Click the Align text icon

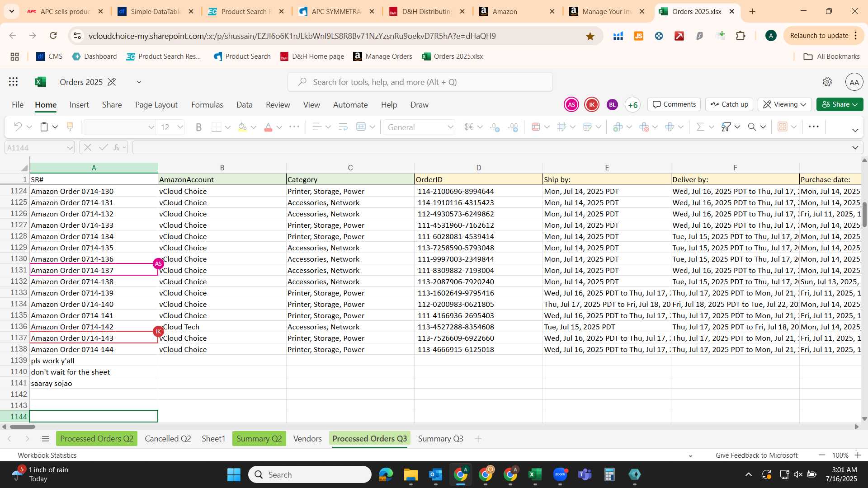tap(317, 127)
